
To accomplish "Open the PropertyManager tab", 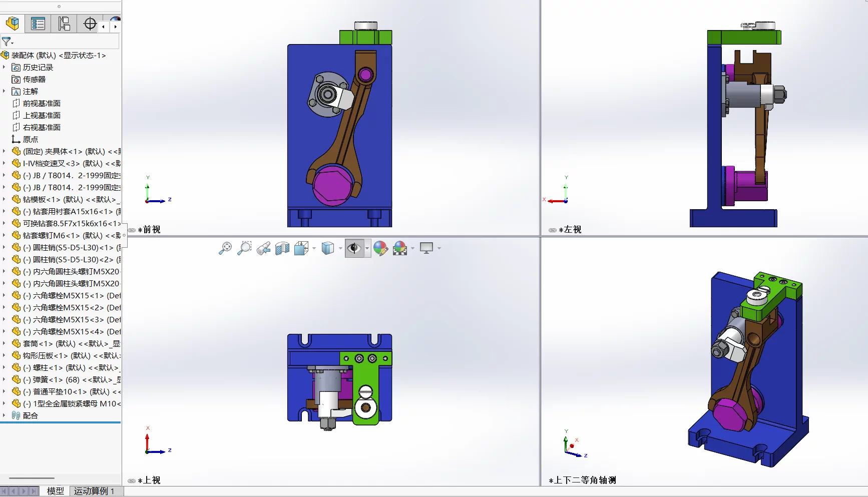I will tap(38, 24).
